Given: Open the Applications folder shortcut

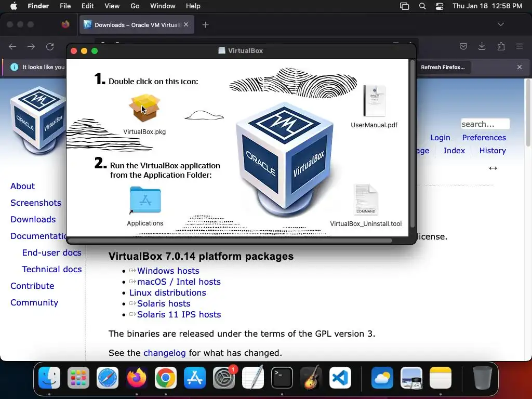Looking at the screenshot, I should point(145,200).
